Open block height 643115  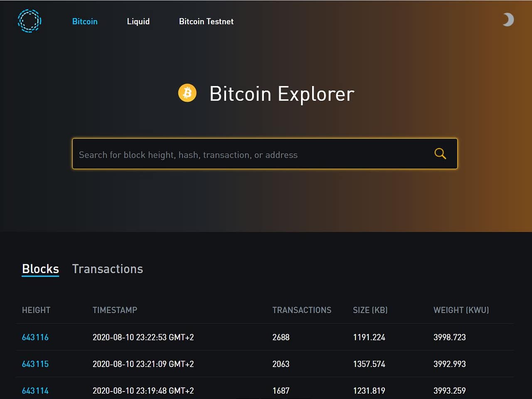tap(35, 364)
